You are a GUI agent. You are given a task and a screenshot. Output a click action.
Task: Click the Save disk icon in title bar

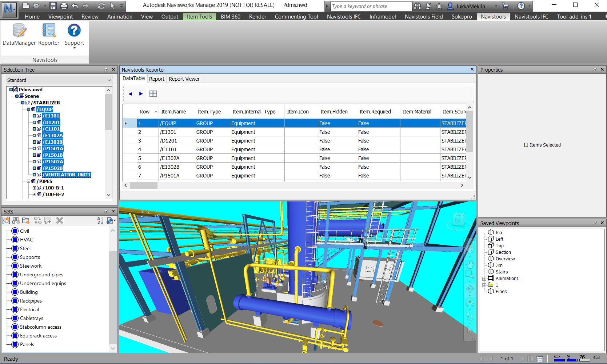[53, 6]
